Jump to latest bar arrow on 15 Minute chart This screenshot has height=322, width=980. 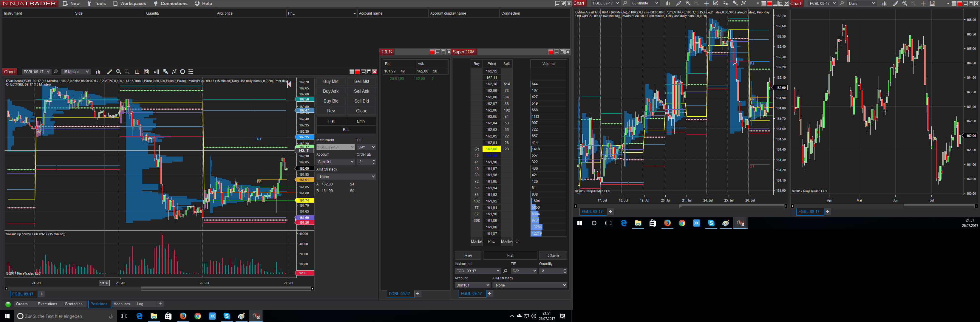(x=289, y=84)
